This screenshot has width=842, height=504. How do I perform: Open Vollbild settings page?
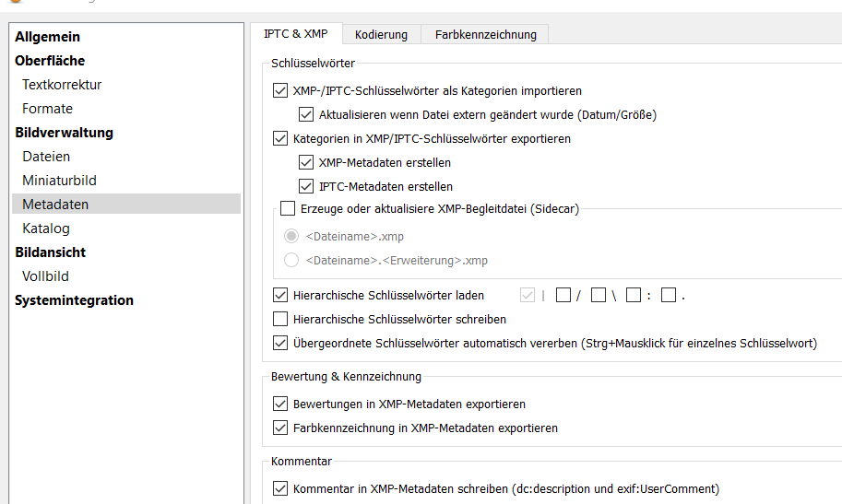45,276
